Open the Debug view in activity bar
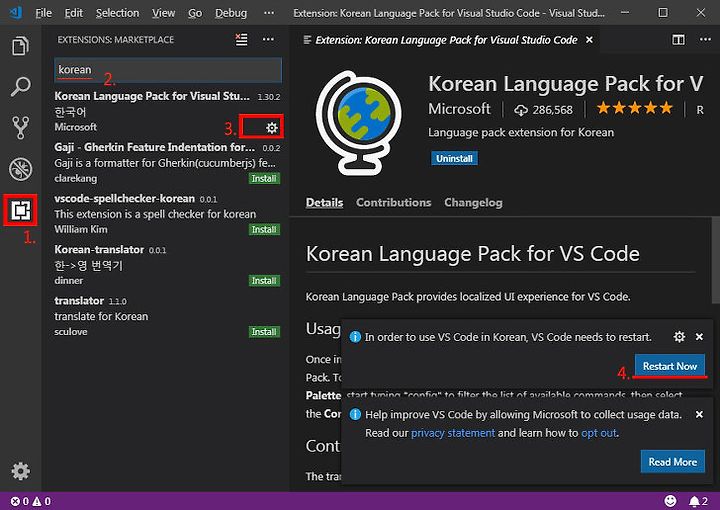720x510 pixels. 20,169
